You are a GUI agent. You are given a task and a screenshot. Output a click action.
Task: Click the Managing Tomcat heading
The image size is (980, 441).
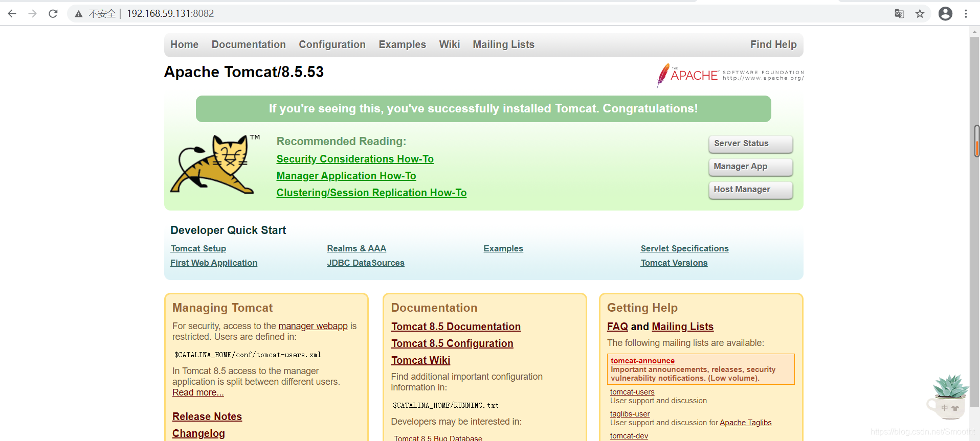tap(222, 308)
